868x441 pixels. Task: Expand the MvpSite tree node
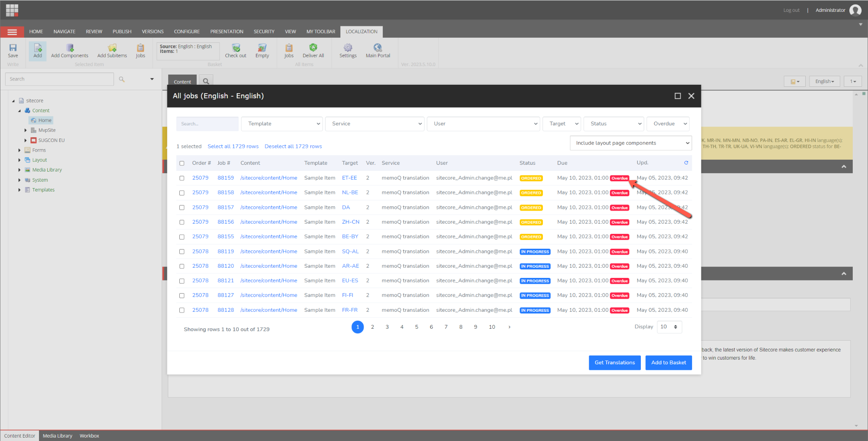pyautogui.click(x=25, y=130)
